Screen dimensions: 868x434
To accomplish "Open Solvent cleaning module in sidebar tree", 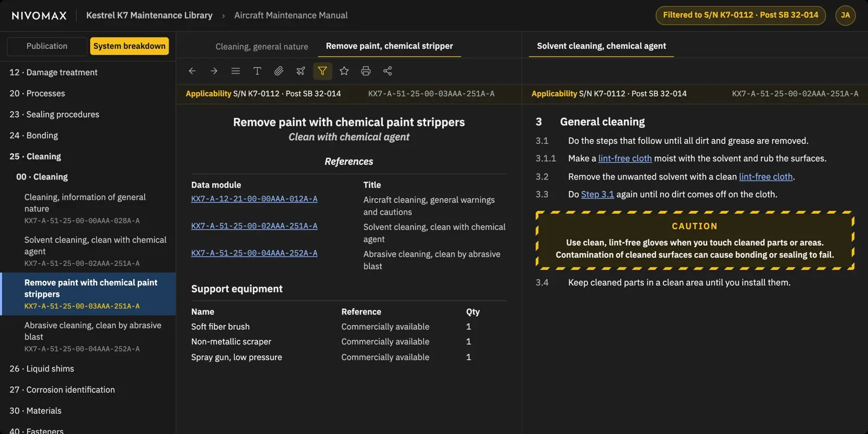I will [88, 251].
